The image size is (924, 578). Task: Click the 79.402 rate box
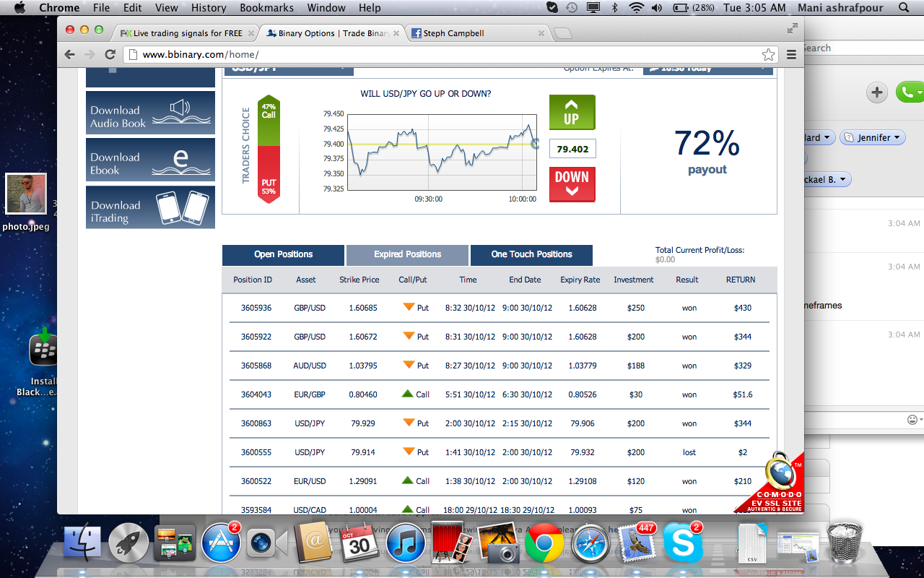click(x=572, y=149)
